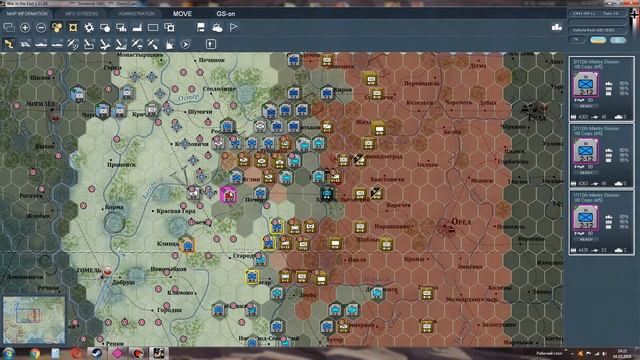Toggle the GS-on ground support setting
Viewport: 640px width, 360px height.
point(226,13)
